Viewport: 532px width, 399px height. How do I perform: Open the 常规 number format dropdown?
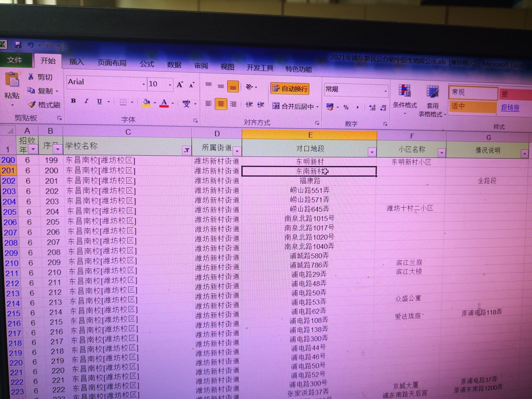[x=385, y=91]
